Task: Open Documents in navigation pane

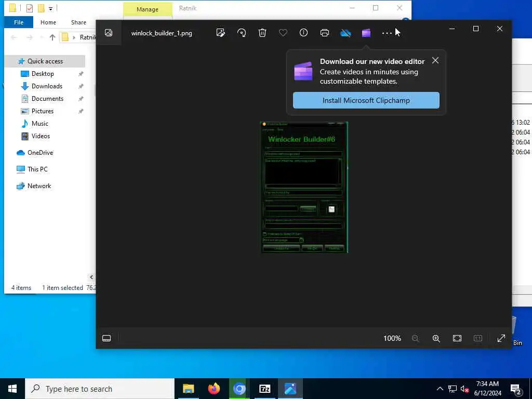Action: pyautogui.click(x=47, y=99)
